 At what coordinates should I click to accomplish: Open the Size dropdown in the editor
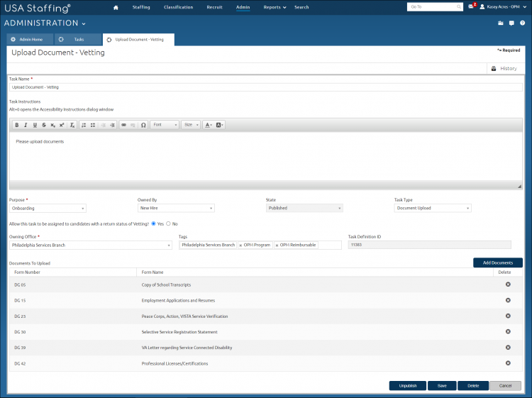click(x=191, y=125)
